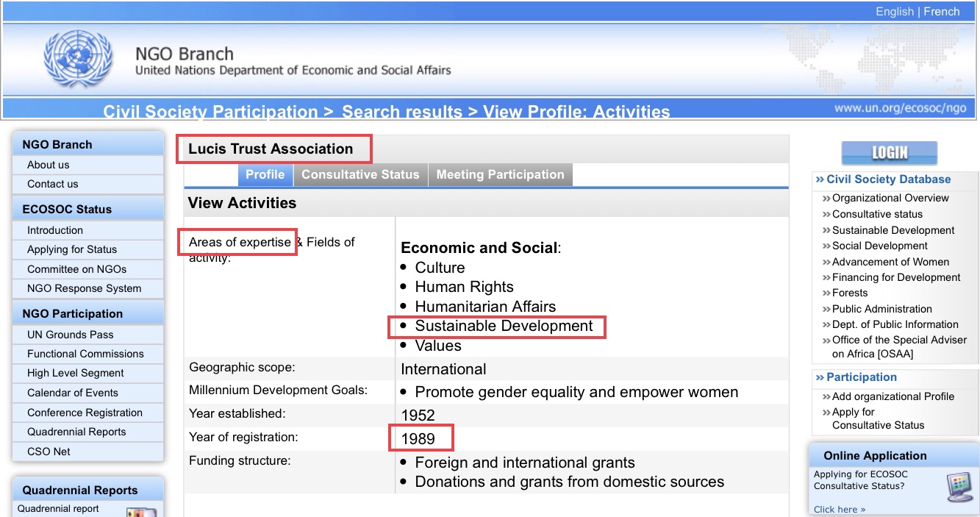Click the Culture list item
This screenshot has height=517, width=980.
[x=440, y=268]
